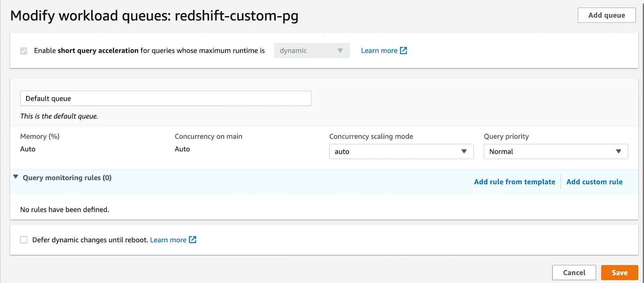Open the Learn more link for short query acceleration
The height and width of the screenshot is (283, 644).
pyautogui.click(x=379, y=51)
